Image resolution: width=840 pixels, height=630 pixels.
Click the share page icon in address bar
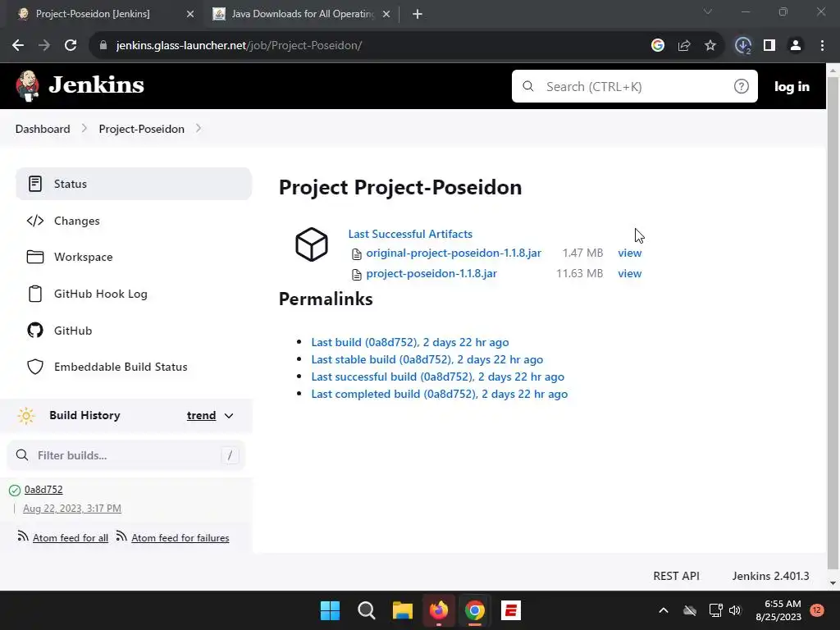pyautogui.click(x=684, y=46)
